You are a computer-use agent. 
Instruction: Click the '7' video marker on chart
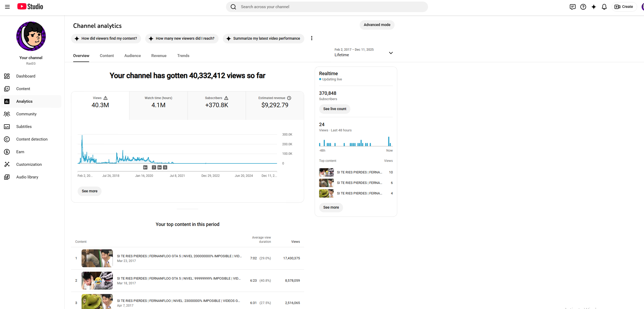pyautogui.click(x=154, y=168)
